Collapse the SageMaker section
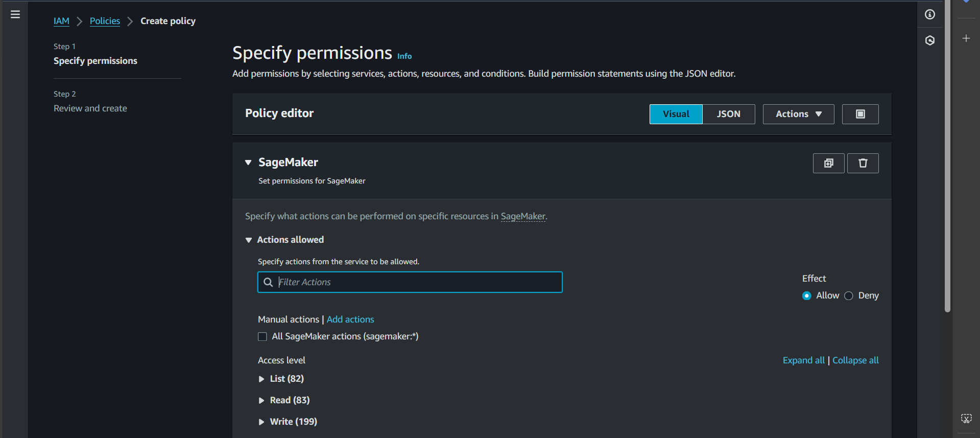The width and height of the screenshot is (980, 438). [x=248, y=163]
